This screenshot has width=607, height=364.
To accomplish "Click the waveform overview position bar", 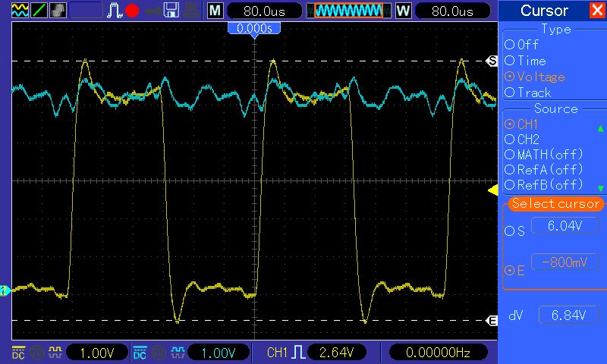I will point(349,11).
